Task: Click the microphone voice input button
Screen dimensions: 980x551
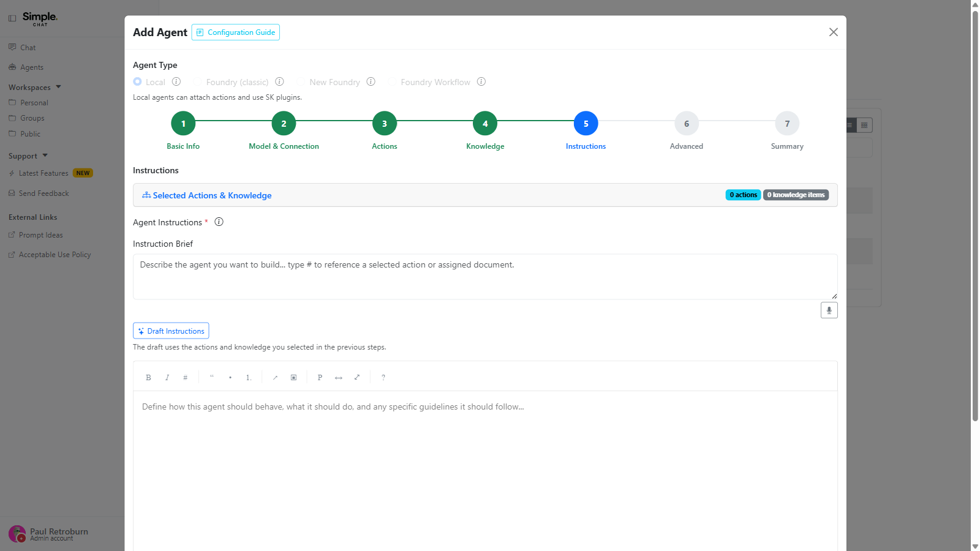Action: tap(829, 310)
